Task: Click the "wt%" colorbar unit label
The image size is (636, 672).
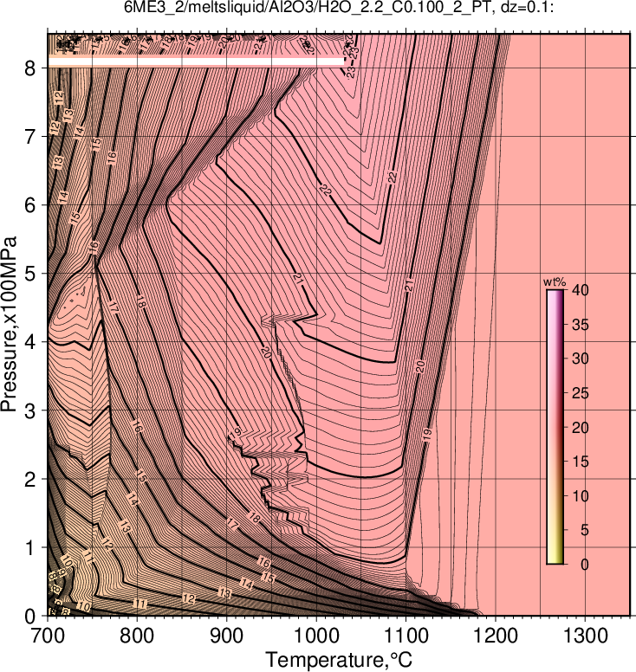Action: pyautogui.click(x=555, y=282)
